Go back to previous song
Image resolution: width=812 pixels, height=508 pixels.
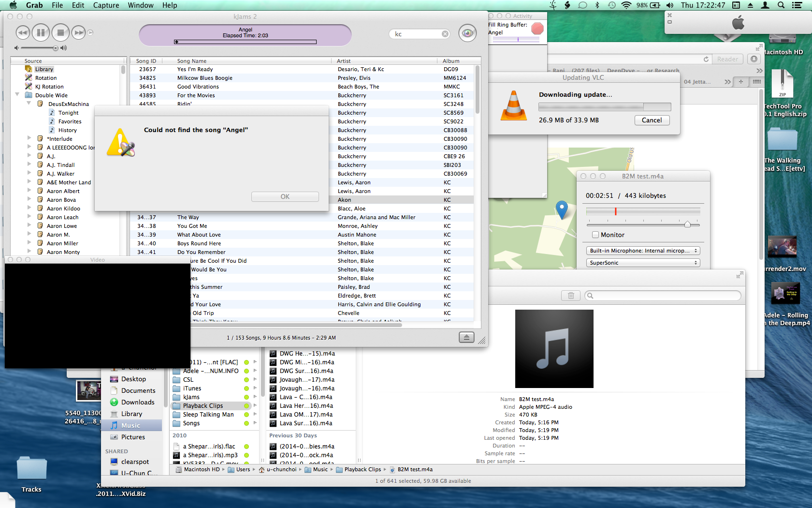pos(23,33)
